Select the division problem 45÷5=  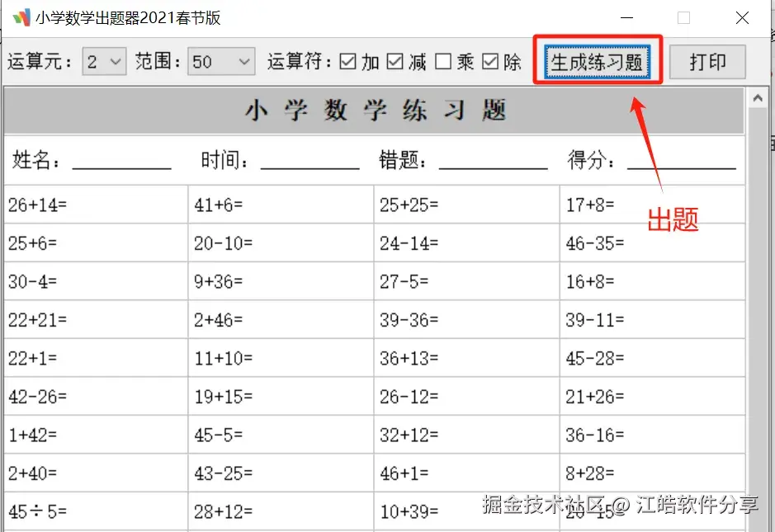[x=36, y=510]
